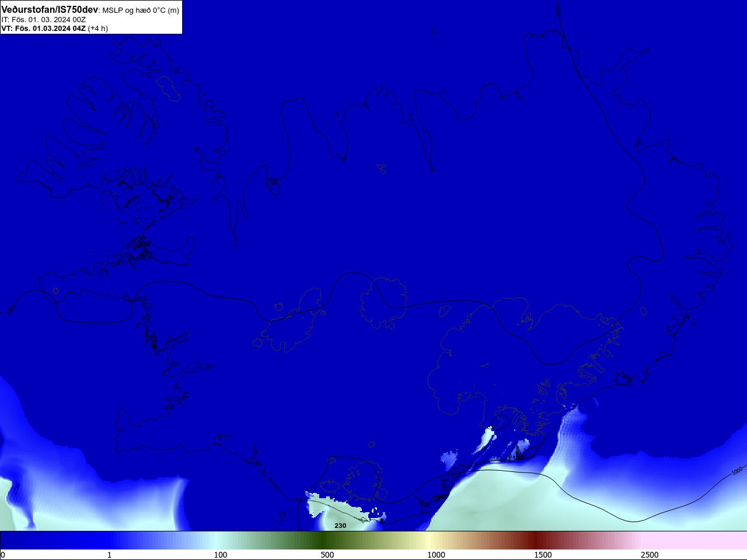Click the 1500 legend tick label

click(x=543, y=555)
